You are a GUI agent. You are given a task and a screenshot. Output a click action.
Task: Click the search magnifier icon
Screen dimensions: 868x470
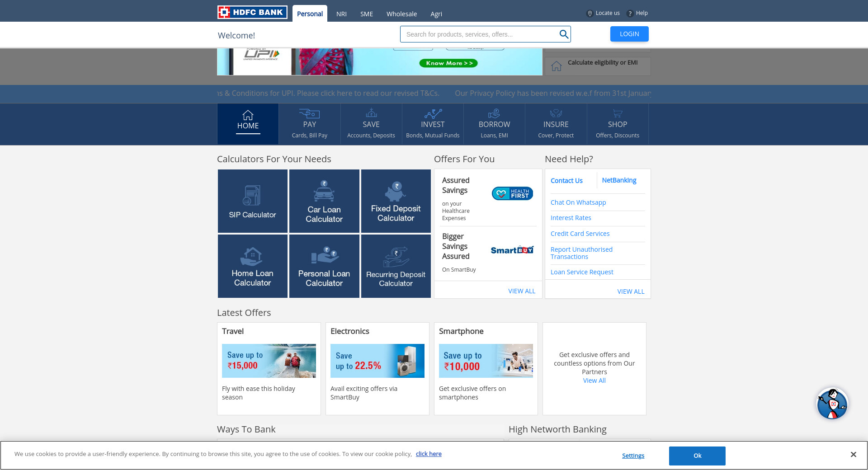point(564,34)
